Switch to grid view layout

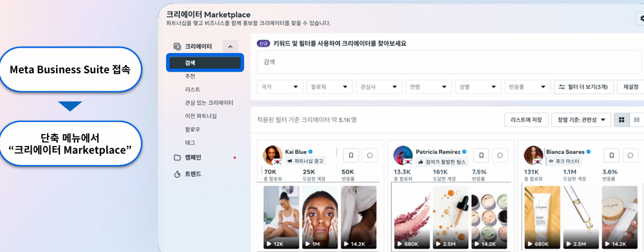click(x=621, y=120)
